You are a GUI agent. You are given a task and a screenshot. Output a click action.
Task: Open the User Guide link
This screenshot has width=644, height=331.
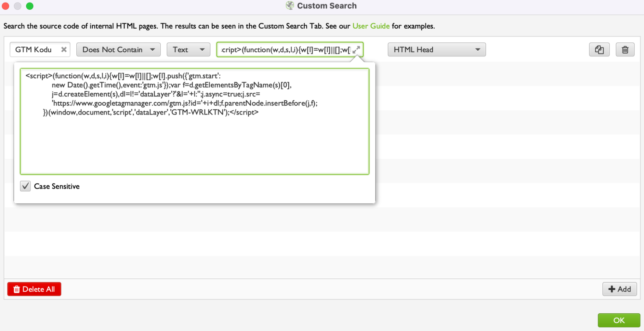[371, 26]
